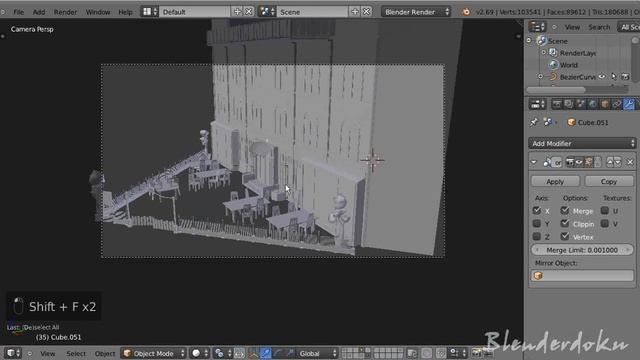Image resolution: width=640 pixels, height=360 pixels.
Task: Open the 3D viewport Select menu
Action: pyautogui.click(x=76, y=353)
